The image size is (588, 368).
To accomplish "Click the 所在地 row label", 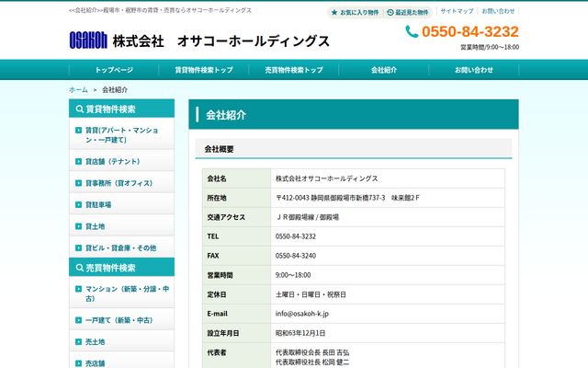I will click(217, 198).
